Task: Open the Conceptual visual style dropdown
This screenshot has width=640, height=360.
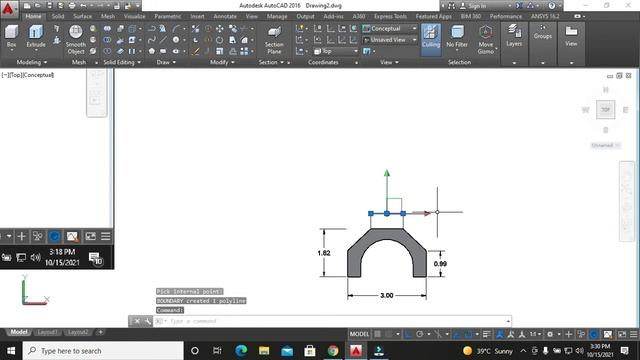Action: pyautogui.click(x=390, y=29)
